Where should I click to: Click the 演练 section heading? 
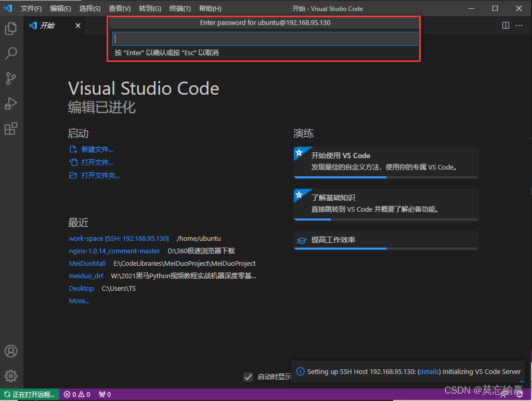click(x=304, y=133)
